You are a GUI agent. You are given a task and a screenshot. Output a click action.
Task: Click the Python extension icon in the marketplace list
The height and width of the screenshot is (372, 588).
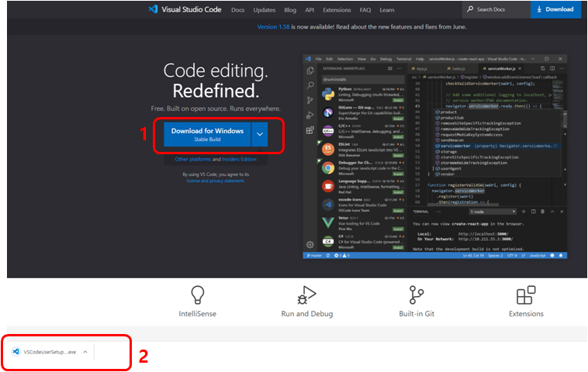[x=328, y=94]
